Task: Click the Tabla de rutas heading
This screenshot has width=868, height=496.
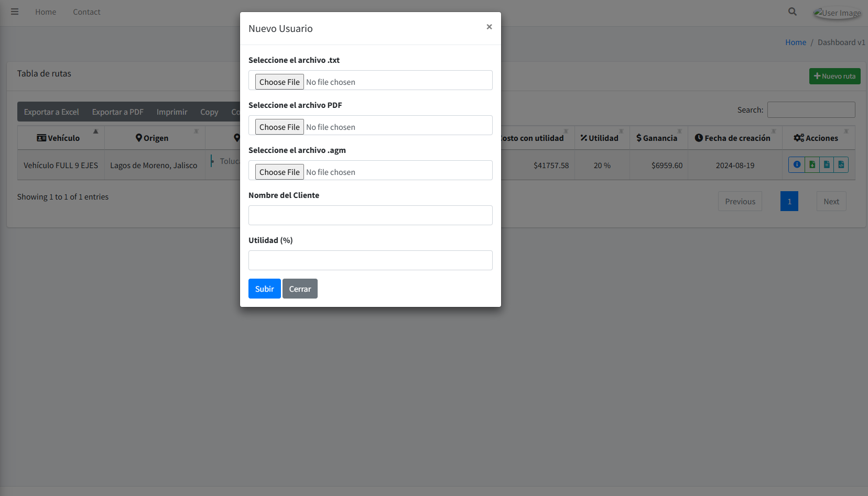Action: pos(44,73)
